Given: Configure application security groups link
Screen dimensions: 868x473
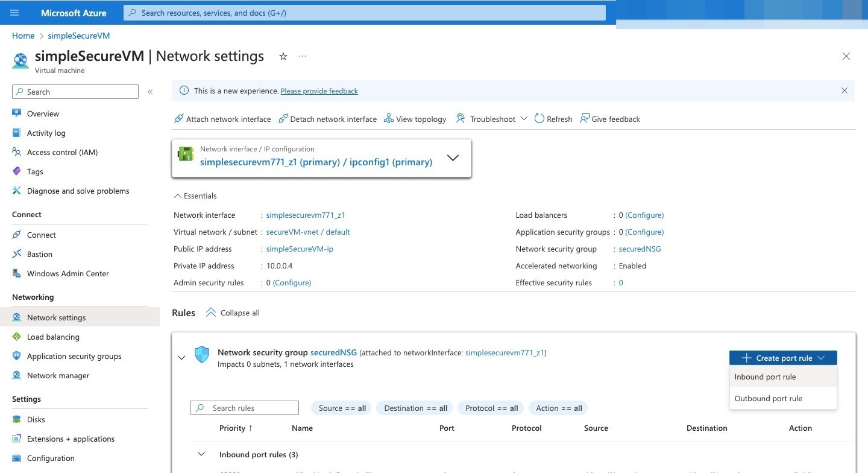Looking at the screenshot, I should point(644,232).
